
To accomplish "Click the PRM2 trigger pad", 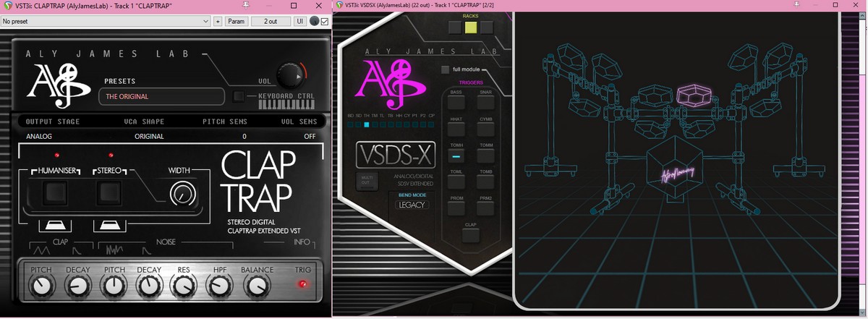I will [486, 209].
